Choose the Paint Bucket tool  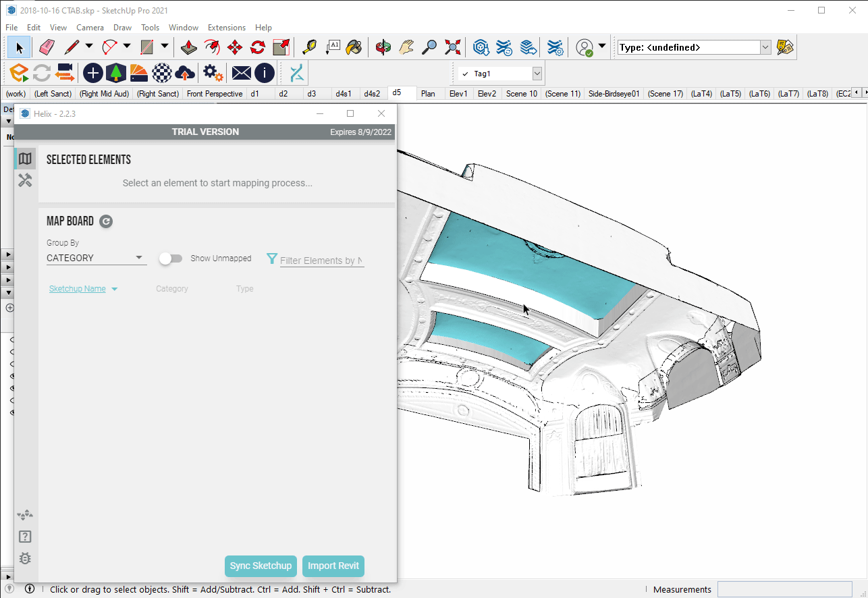(354, 47)
